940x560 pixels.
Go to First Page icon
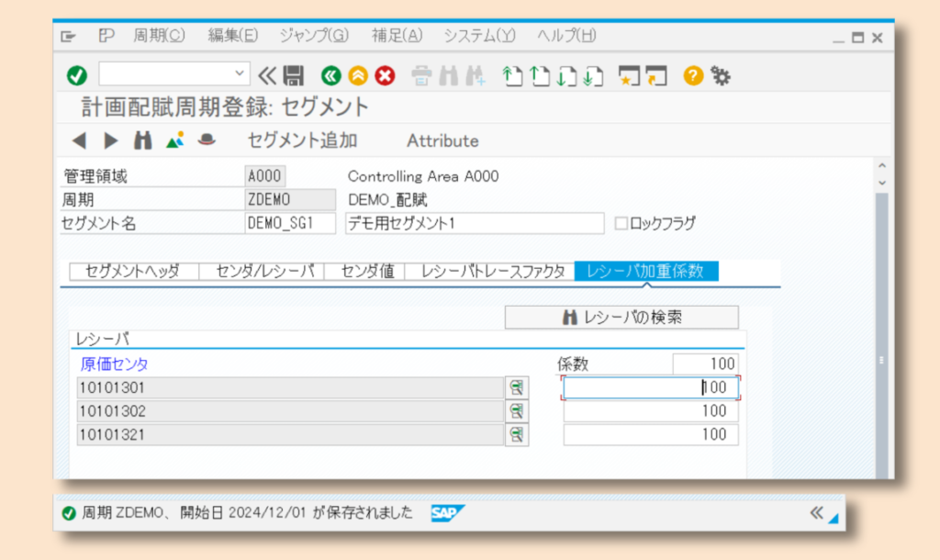pos(512,76)
